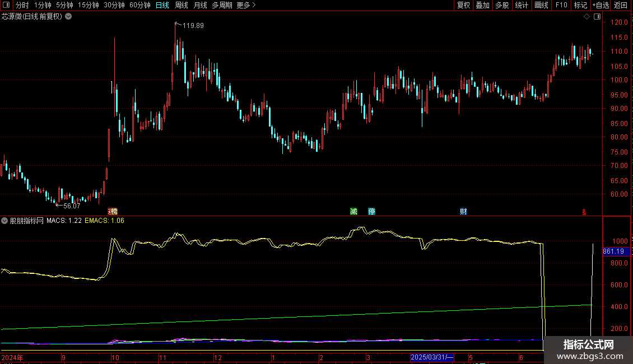The width and height of the screenshot is (633, 364).
Task: Click the 2025/03/31 date marker on timeline
Action: tap(432, 357)
